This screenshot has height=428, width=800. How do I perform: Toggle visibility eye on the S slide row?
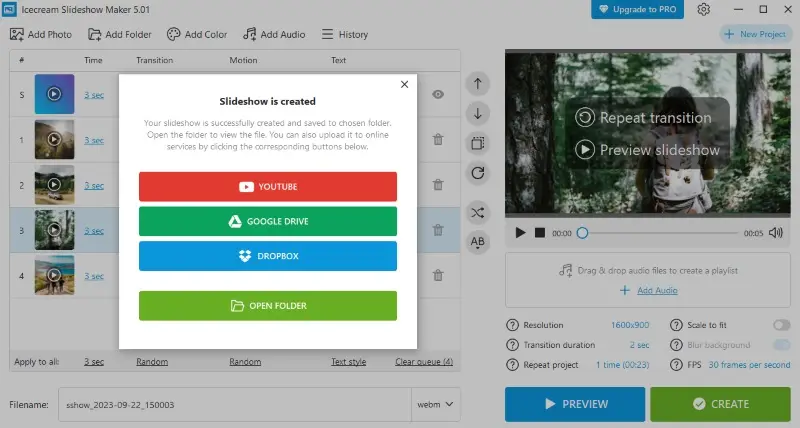click(x=438, y=94)
